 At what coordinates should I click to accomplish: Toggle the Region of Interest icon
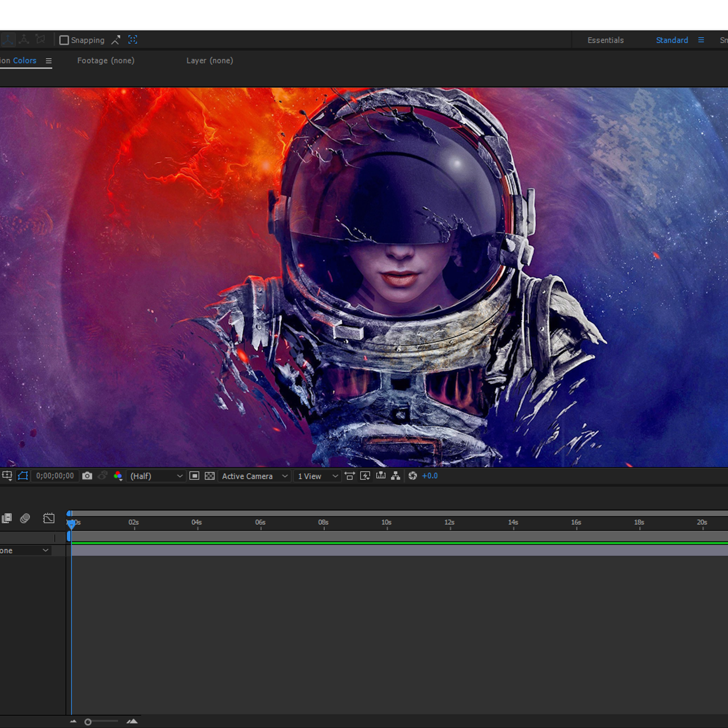click(x=194, y=476)
